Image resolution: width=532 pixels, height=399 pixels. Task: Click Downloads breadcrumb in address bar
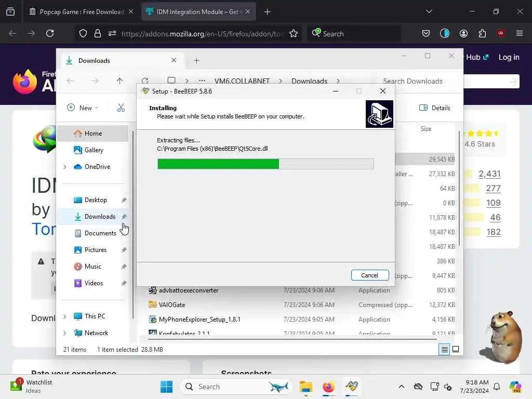click(309, 81)
